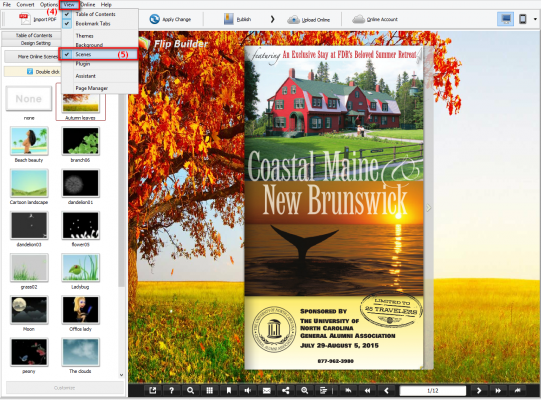Select the Office lady scene thumbnail
Screen dimensions: 541x400
pyautogui.click(x=80, y=310)
